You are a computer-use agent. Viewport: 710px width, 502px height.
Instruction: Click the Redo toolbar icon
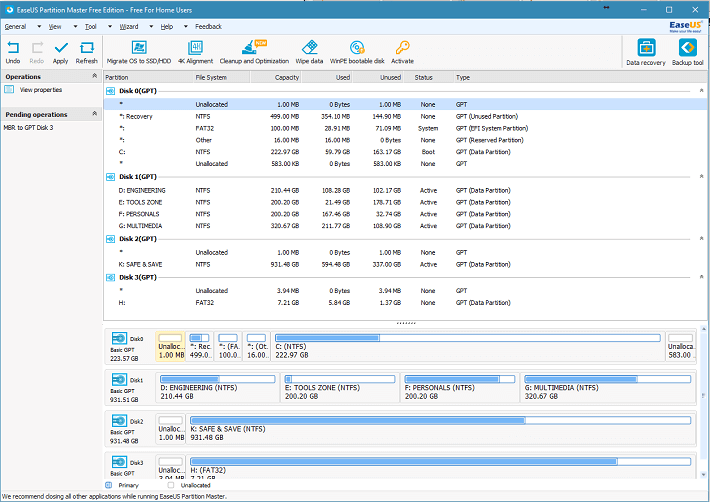37,48
